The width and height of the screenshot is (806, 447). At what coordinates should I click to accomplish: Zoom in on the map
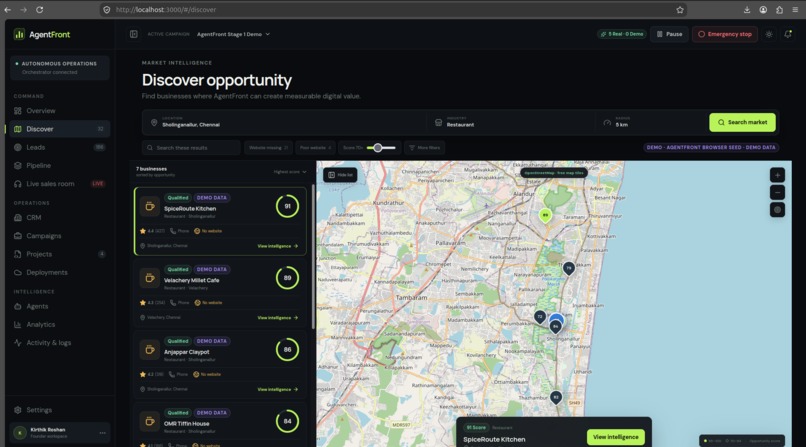(777, 175)
